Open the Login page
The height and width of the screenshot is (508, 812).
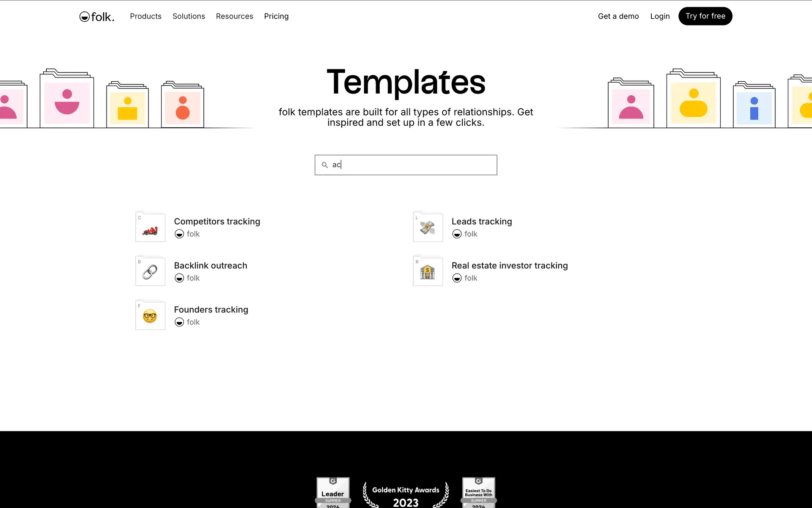click(x=660, y=16)
